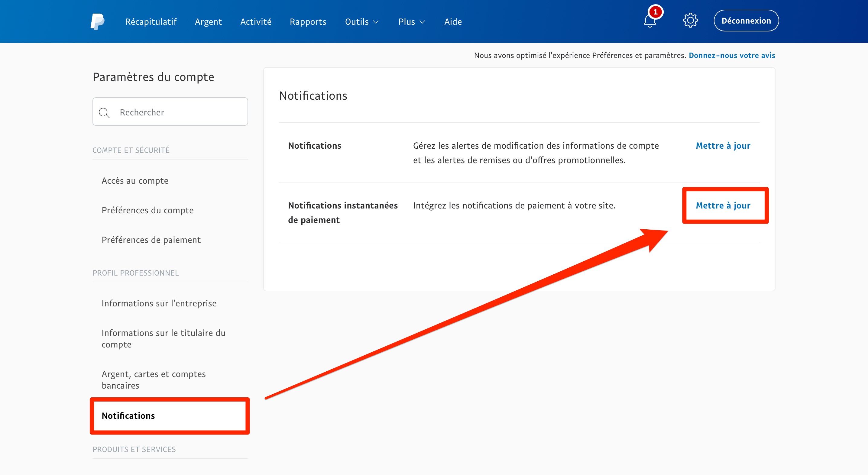Screen dimensions: 868x475
Task: Focus the Rechercher search field
Action: pos(179,112)
